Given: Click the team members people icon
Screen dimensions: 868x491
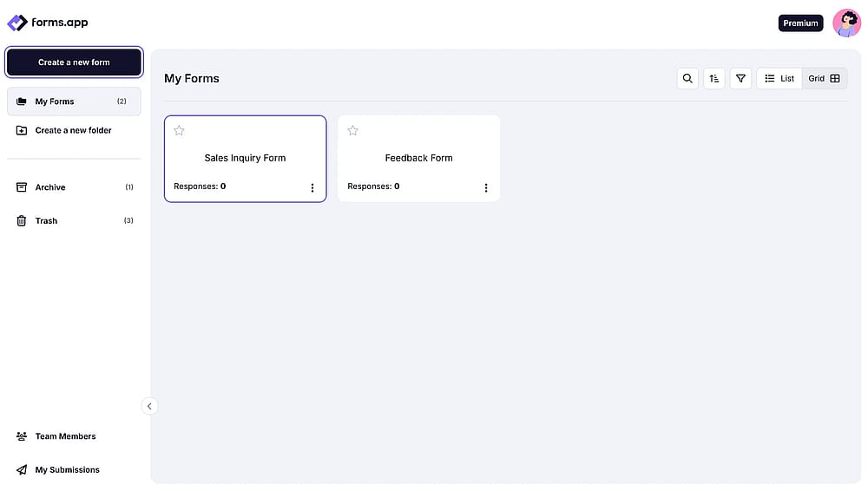Looking at the screenshot, I should pos(22,436).
